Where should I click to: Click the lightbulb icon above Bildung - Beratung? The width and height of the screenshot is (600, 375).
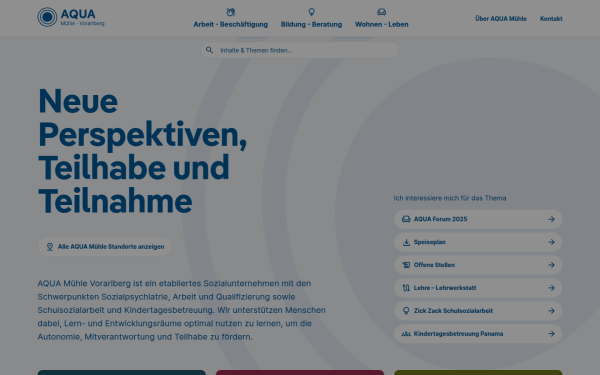pos(311,12)
